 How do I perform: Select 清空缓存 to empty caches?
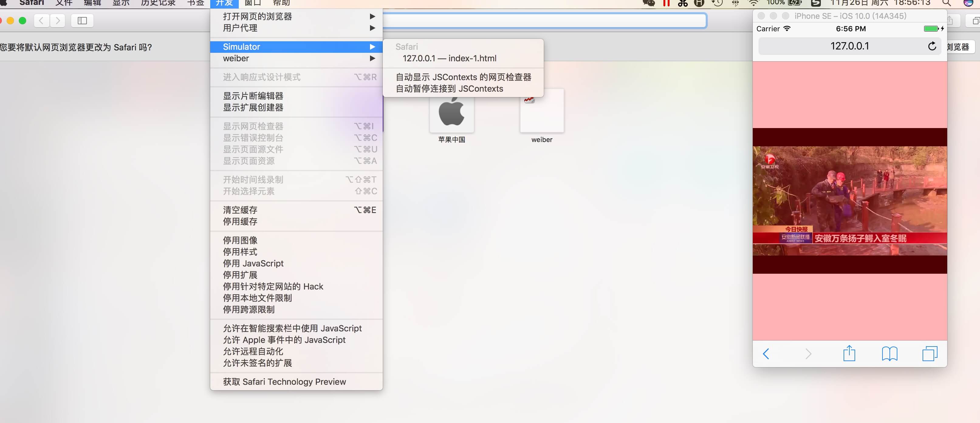click(x=296, y=210)
